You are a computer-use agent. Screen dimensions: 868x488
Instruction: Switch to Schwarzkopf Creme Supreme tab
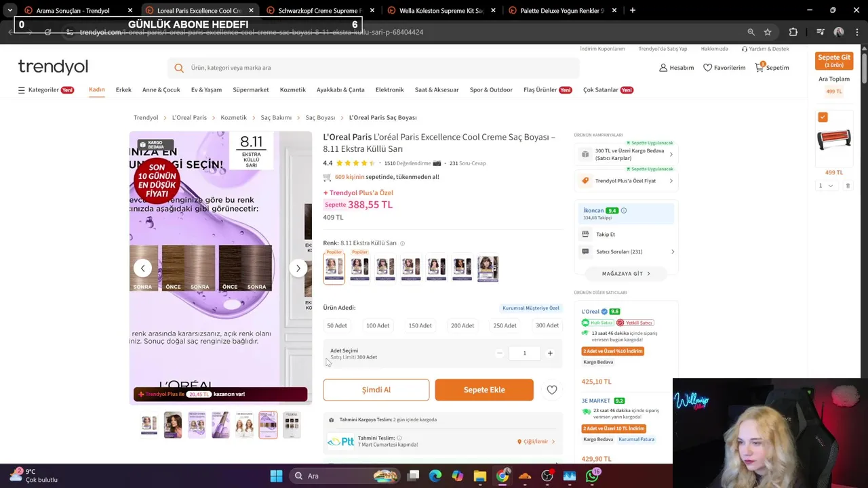click(x=320, y=11)
